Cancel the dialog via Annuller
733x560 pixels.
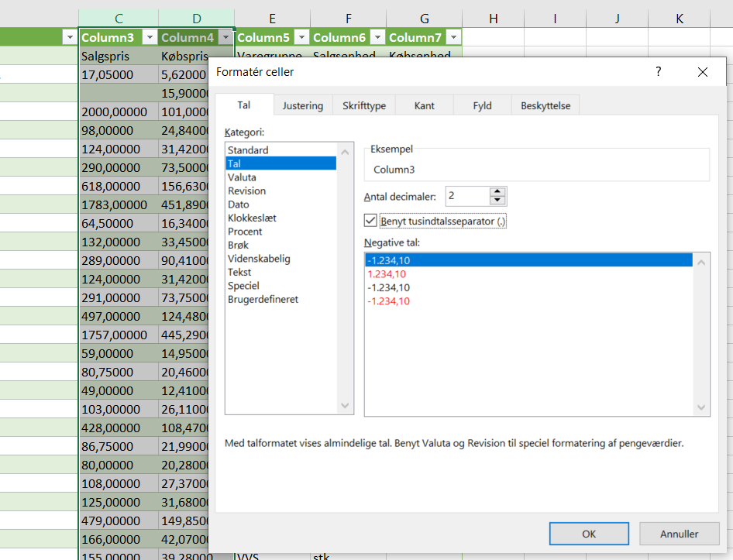679,533
